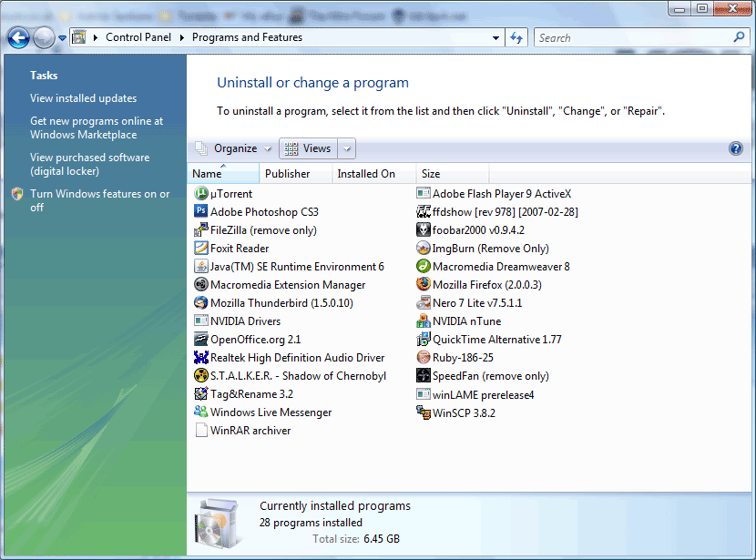The width and height of the screenshot is (756, 560).
Task: Open Get new programs at Windows Marketplace
Action: pos(97,127)
